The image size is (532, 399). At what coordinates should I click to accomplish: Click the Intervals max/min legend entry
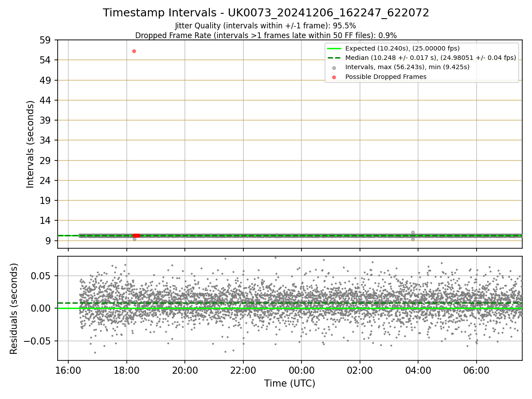[x=407, y=67]
